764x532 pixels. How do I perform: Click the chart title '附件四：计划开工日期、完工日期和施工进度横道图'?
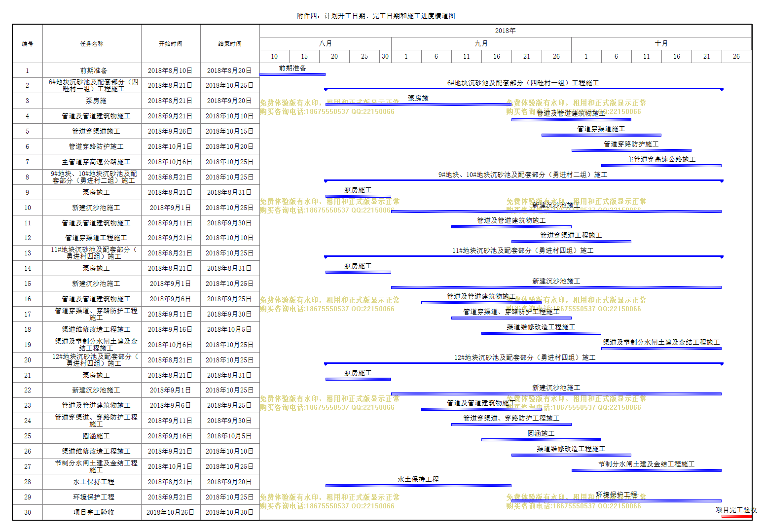pos(376,16)
